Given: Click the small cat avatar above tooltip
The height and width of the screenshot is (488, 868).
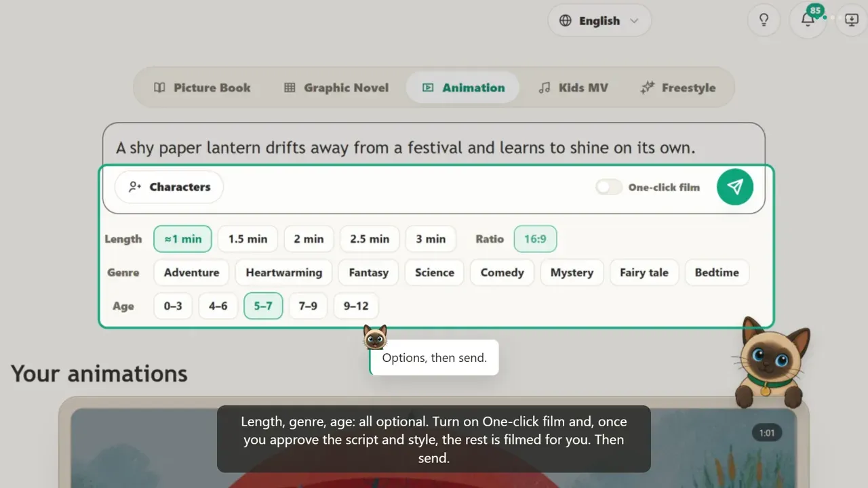Looking at the screenshot, I should point(375,337).
